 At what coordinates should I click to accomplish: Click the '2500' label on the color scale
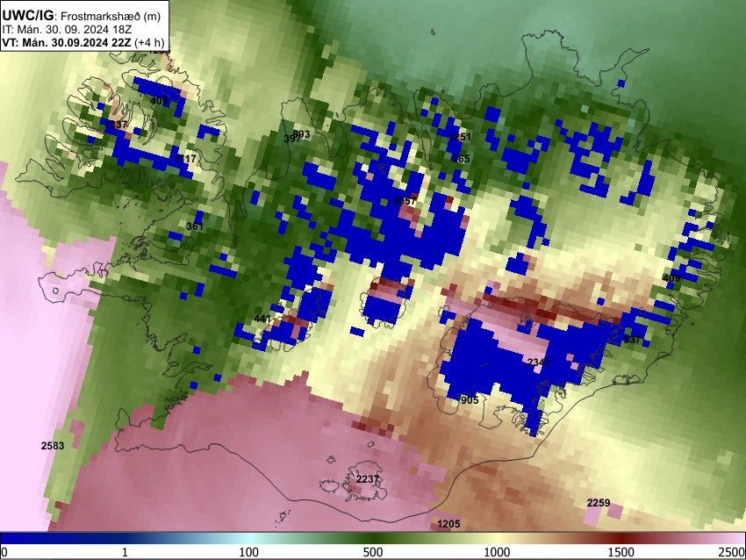(733, 552)
